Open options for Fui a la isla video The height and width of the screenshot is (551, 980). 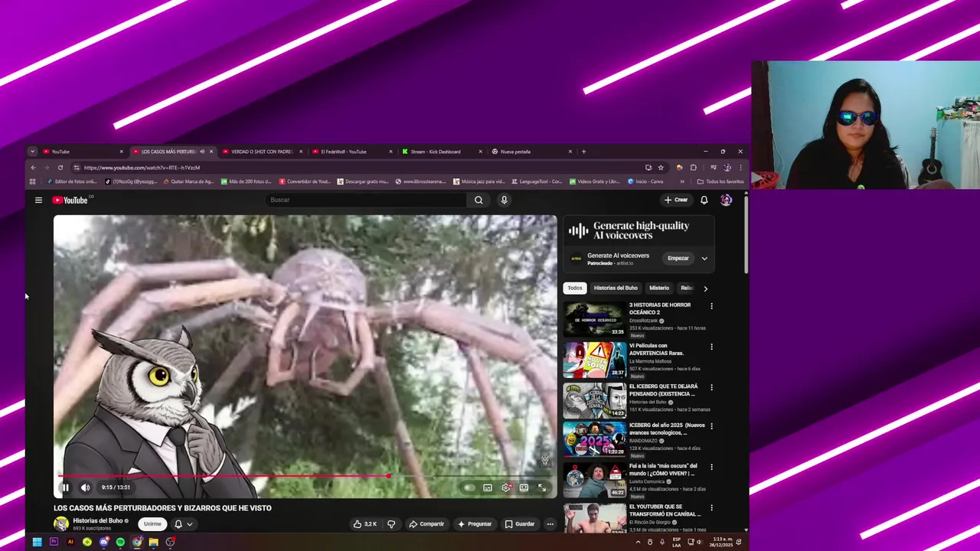[711, 467]
